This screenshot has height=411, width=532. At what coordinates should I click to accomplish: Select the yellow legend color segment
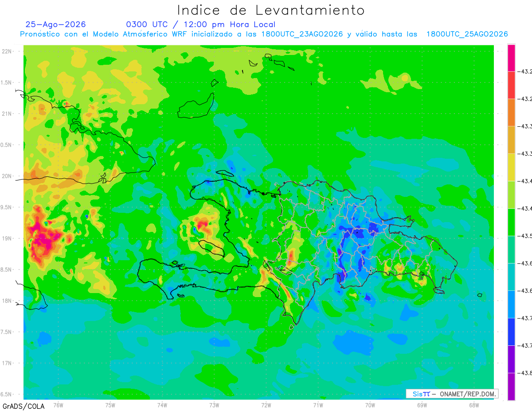(x=511, y=167)
